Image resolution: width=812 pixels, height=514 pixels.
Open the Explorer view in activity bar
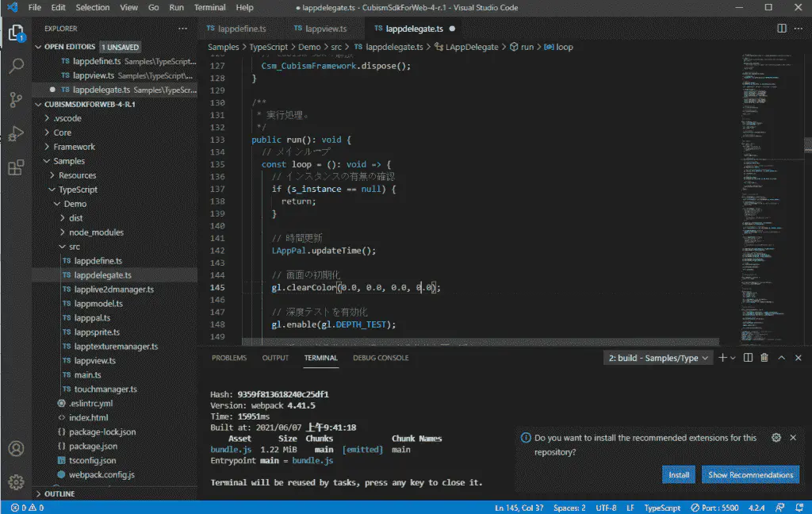[x=16, y=33]
